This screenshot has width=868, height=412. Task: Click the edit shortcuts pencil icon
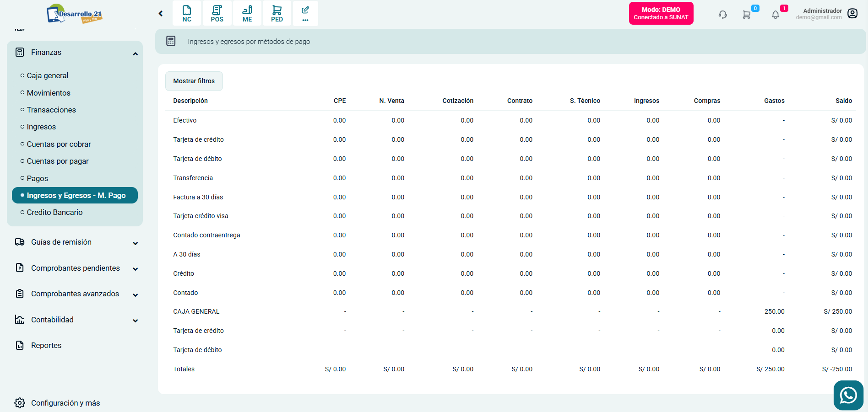305,13
